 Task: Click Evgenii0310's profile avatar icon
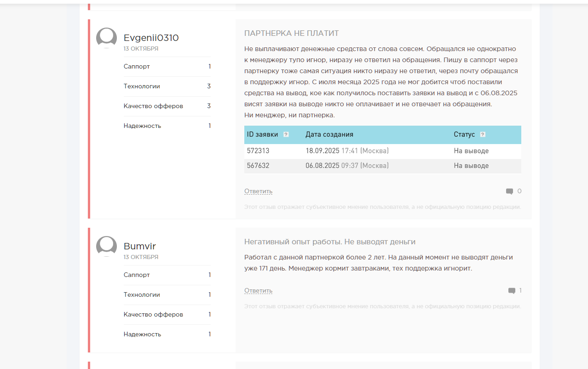tap(106, 37)
